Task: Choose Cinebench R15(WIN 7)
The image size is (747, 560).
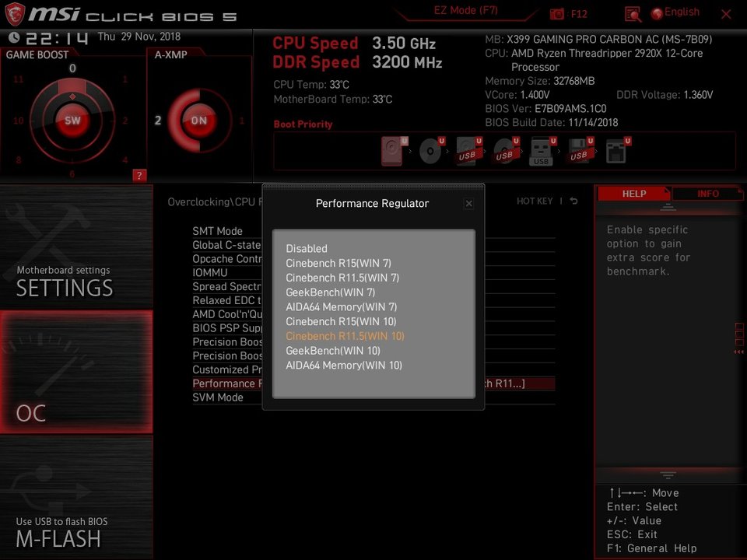Action: click(338, 264)
